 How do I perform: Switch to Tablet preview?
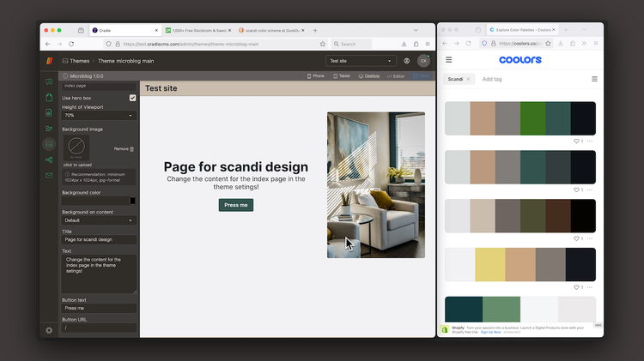coord(341,76)
